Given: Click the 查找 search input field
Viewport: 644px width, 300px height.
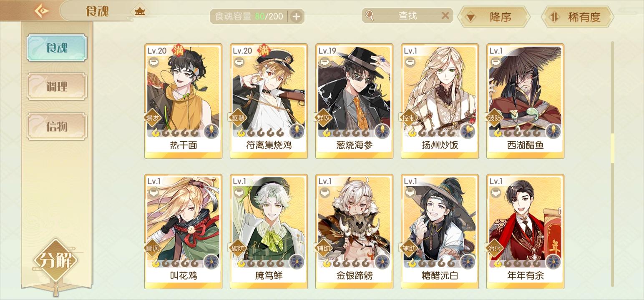Looking at the screenshot, I should pos(408,16).
